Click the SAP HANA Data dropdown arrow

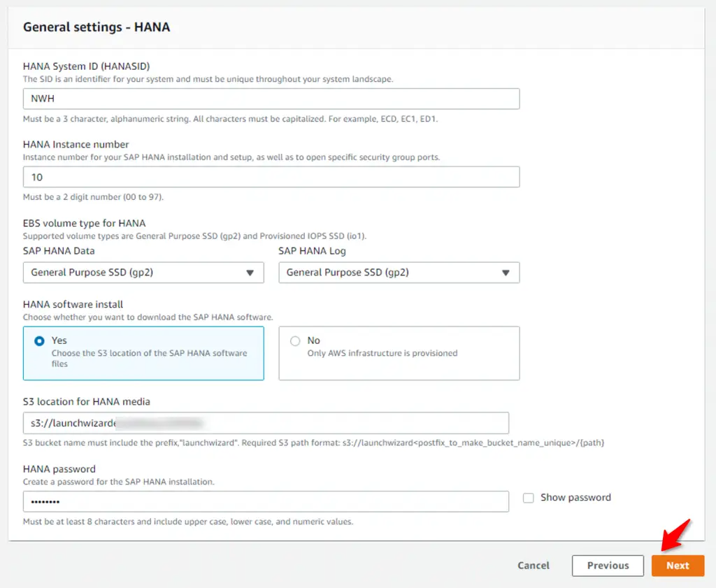[x=250, y=273]
